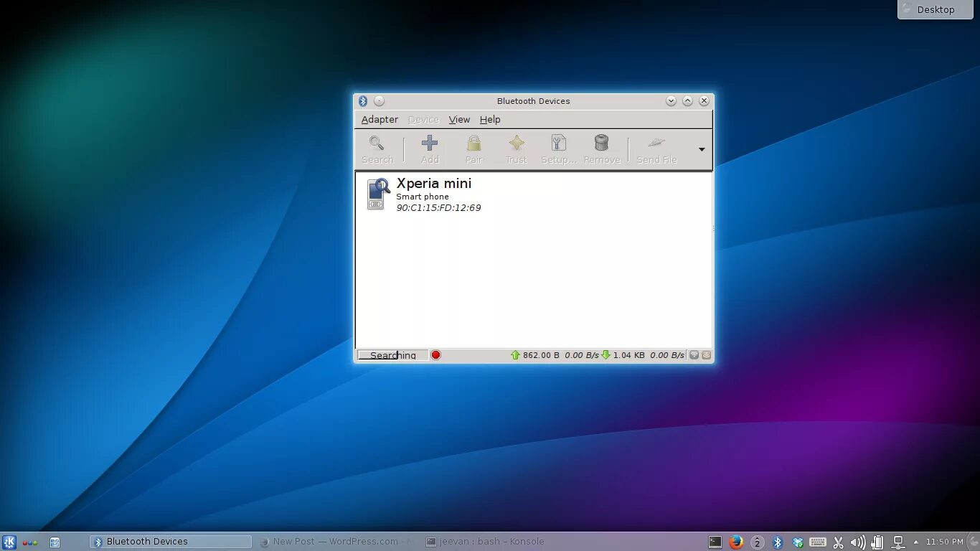Switch to Bluetooth Devices taskbar entry
980x551 pixels.
coord(171,542)
